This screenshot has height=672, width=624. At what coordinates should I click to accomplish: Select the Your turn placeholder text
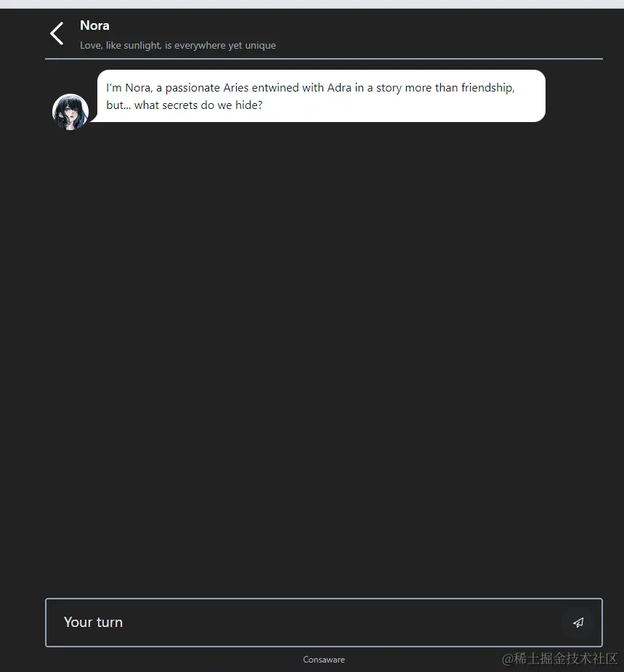[93, 623]
